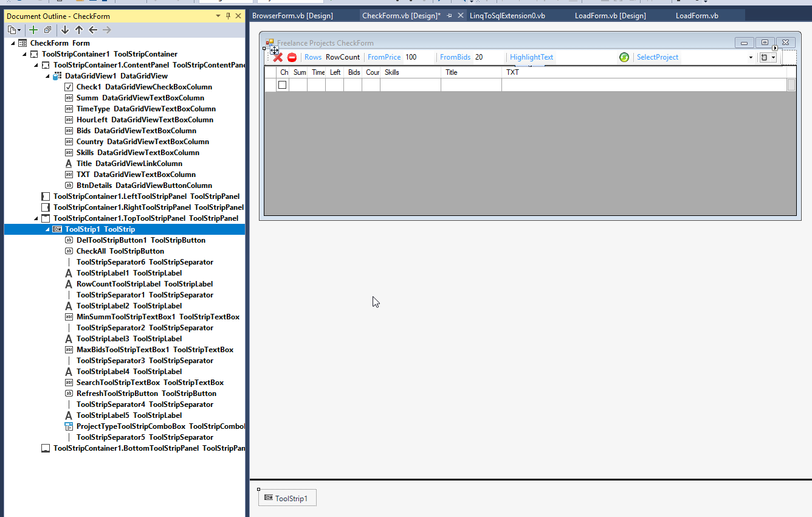This screenshot has height=517, width=812.
Task: Open the LoadForm.vb code tab
Action: [x=697, y=16]
